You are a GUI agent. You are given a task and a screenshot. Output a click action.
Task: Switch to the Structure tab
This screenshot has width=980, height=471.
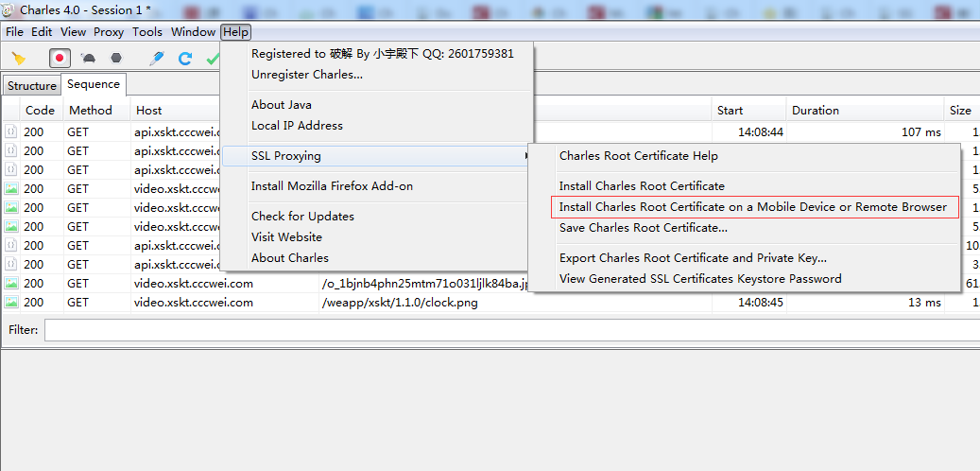32,86
